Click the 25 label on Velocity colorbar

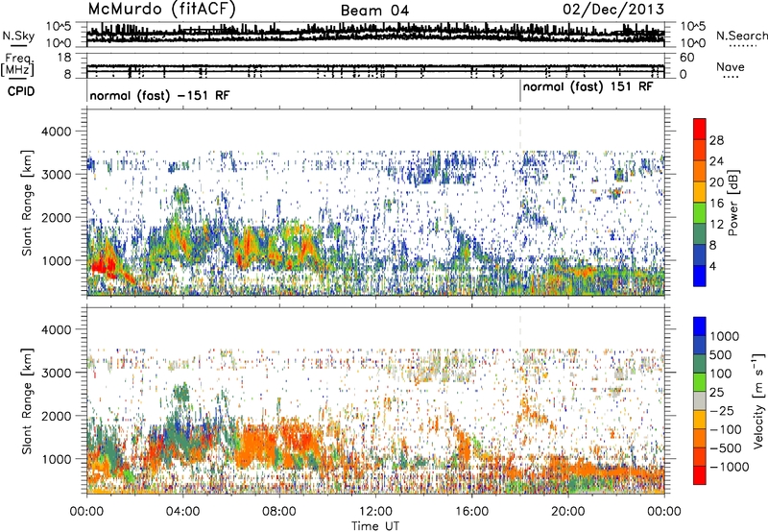[716, 392]
